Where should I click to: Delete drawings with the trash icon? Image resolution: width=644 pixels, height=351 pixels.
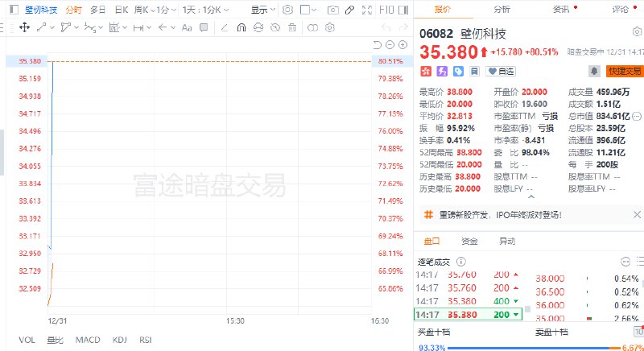292,27
